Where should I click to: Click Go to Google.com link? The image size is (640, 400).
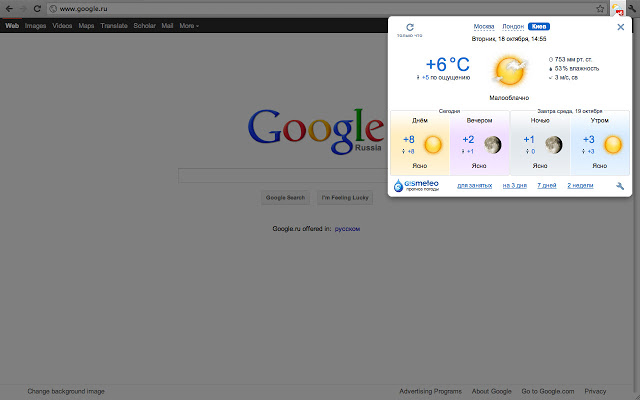(548, 391)
